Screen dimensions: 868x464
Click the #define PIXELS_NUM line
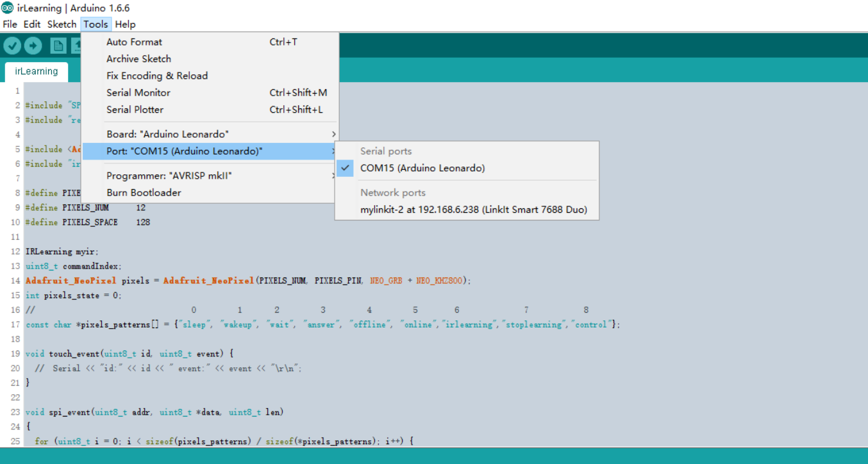click(x=86, y=208)
